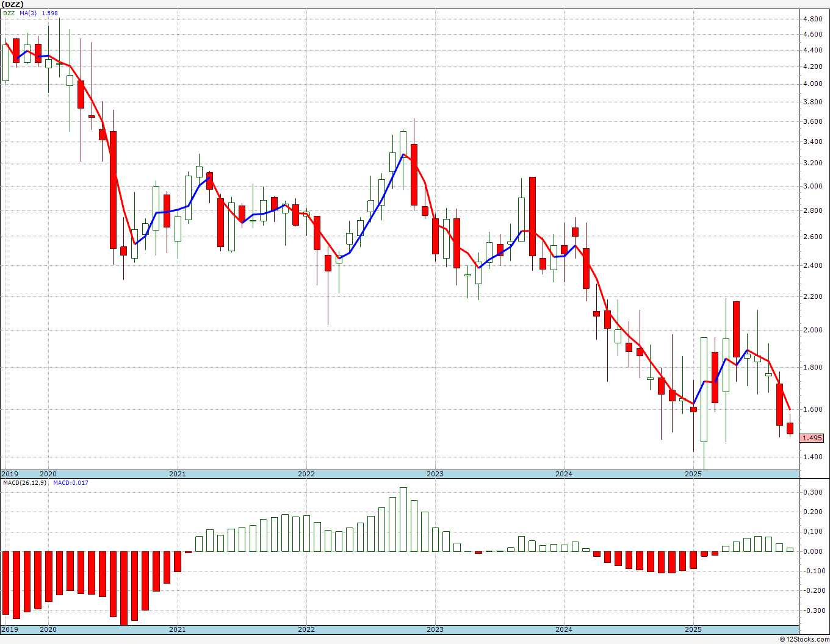Select the "3.800" price axis label
This screenshot has width=830, height=644.
click(812, 102)
